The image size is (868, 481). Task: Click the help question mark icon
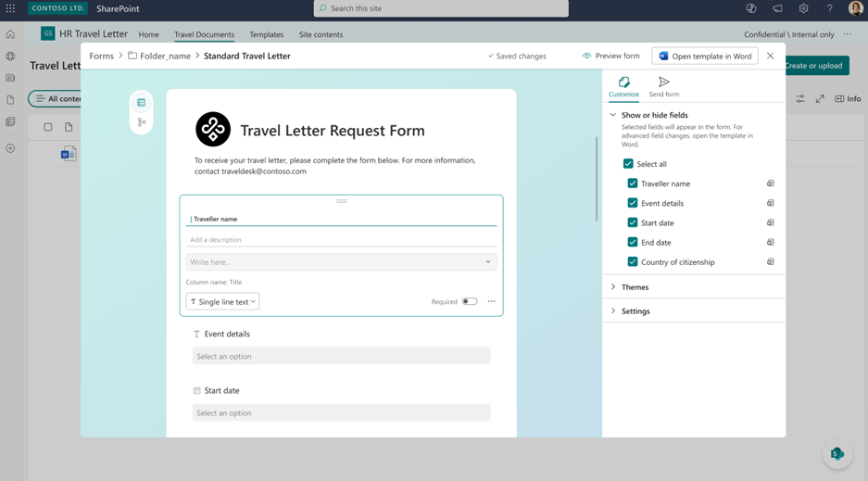829,8
